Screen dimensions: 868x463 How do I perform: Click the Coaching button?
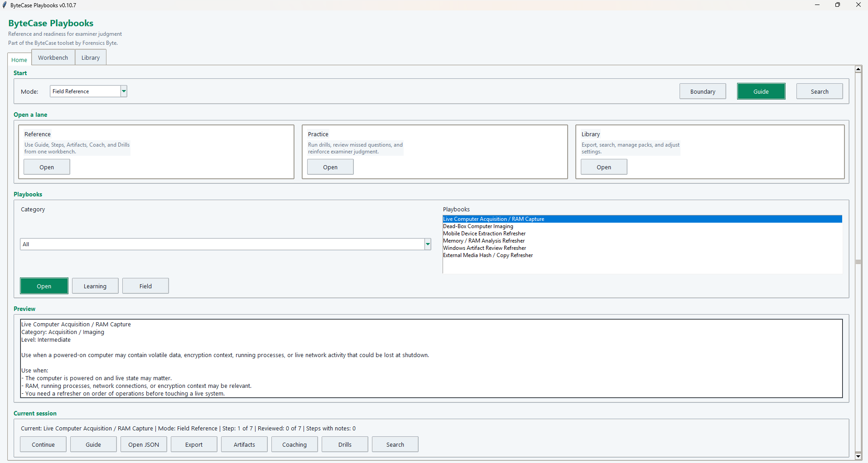tap(294, 444)
